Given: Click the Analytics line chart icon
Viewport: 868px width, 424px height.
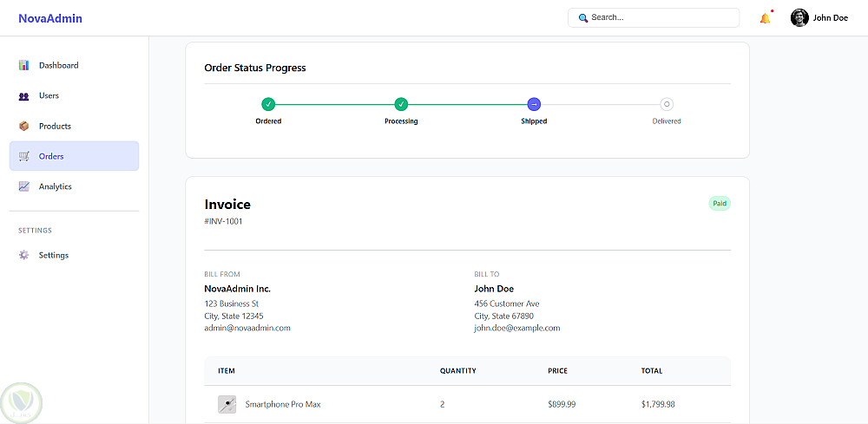Looking at the screenshot, I should [24, 186].
